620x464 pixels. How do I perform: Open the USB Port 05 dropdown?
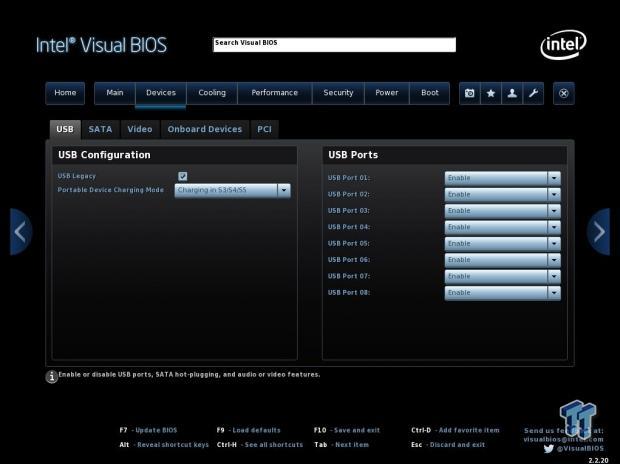click(503, 244)
